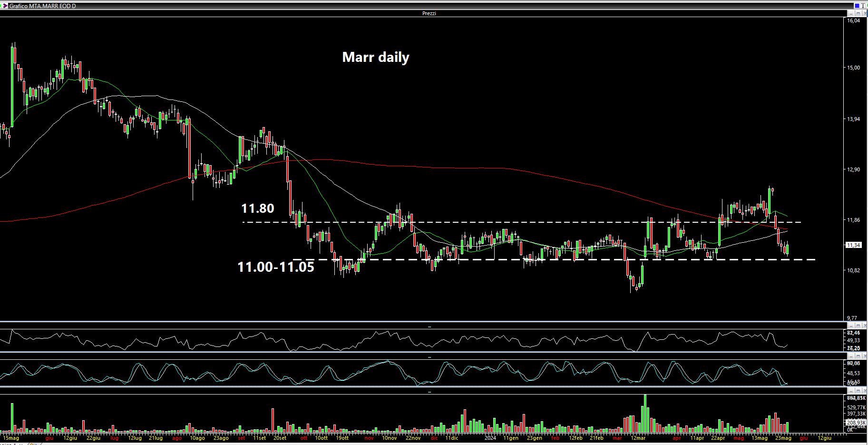Image resolution: width=868 pixels, height=445 pixels.
Task: Maximize the volume histogram panel
Action: click(858, 391)
